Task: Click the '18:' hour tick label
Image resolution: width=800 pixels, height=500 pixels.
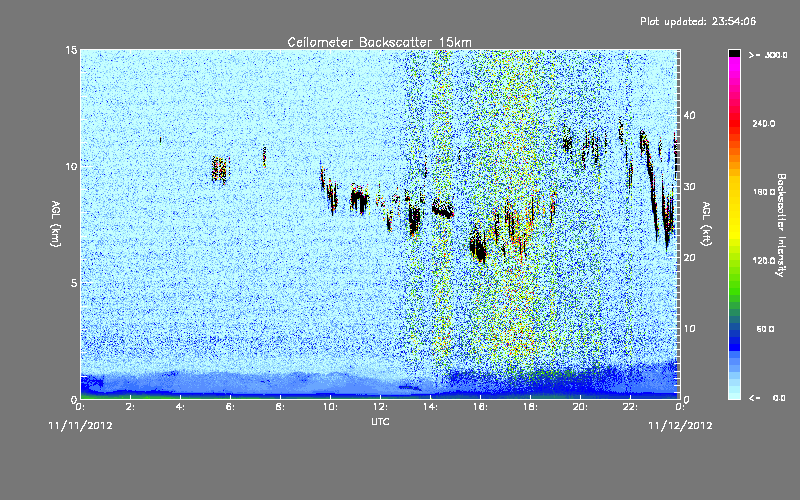Action: coord(530,407)
